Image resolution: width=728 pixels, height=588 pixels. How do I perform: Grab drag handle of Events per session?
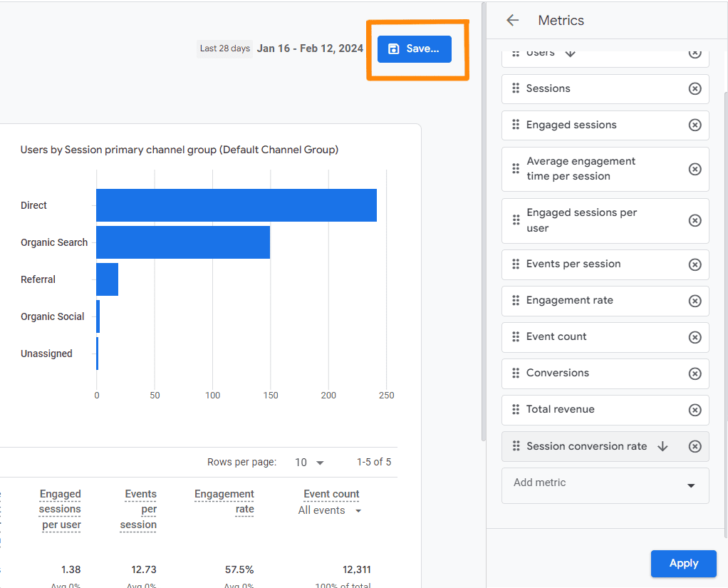515,264
